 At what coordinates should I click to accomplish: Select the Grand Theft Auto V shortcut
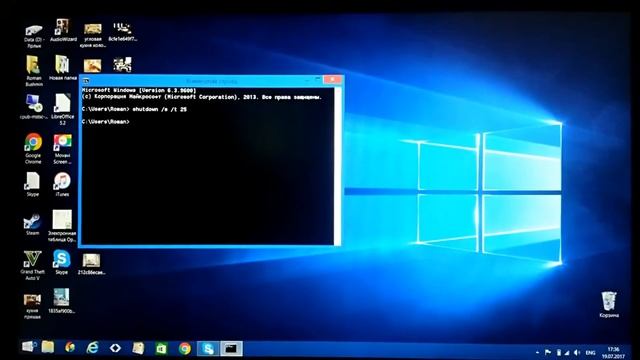pyautogui.click(x=32, y=265)
